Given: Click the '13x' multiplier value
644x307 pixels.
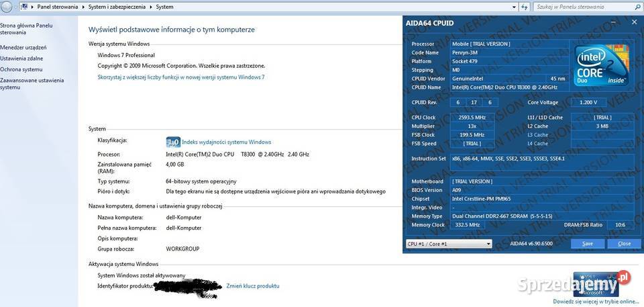Looking at the screenshot, I should pos(472,126).
